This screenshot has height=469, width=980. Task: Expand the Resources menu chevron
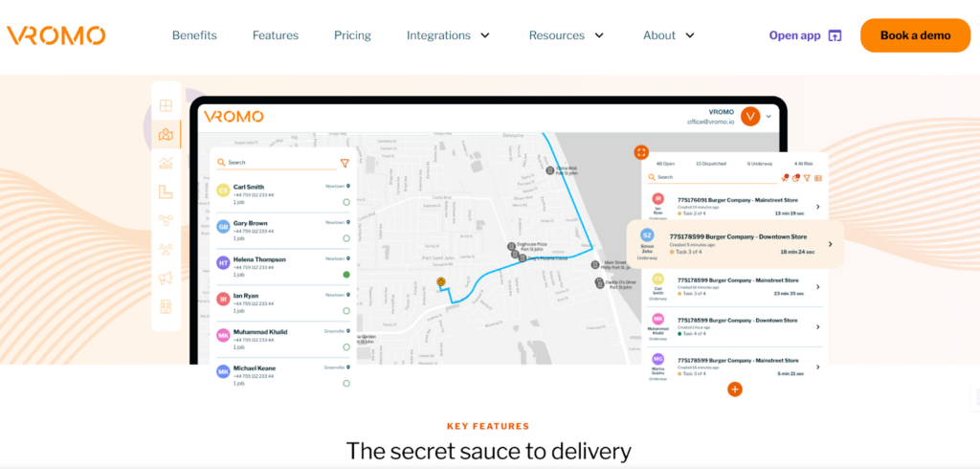pyautogui.click(x=599, y=35)
